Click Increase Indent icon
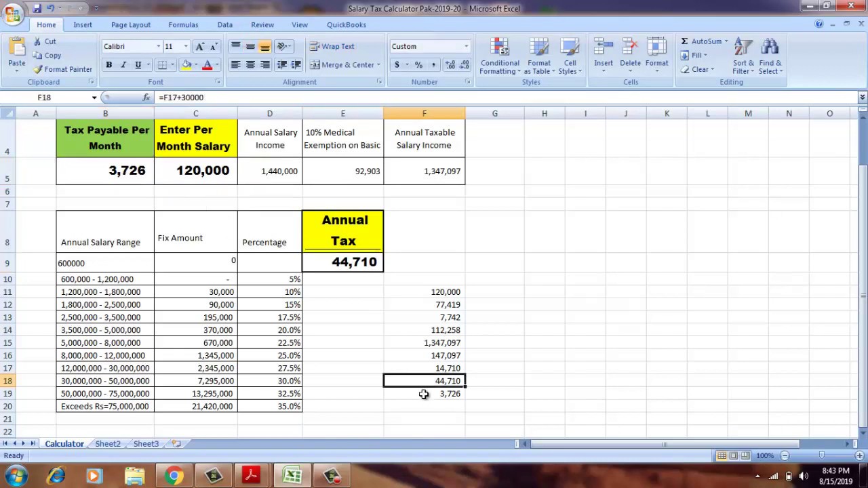The image size is (868, 488). pos(297,65)
